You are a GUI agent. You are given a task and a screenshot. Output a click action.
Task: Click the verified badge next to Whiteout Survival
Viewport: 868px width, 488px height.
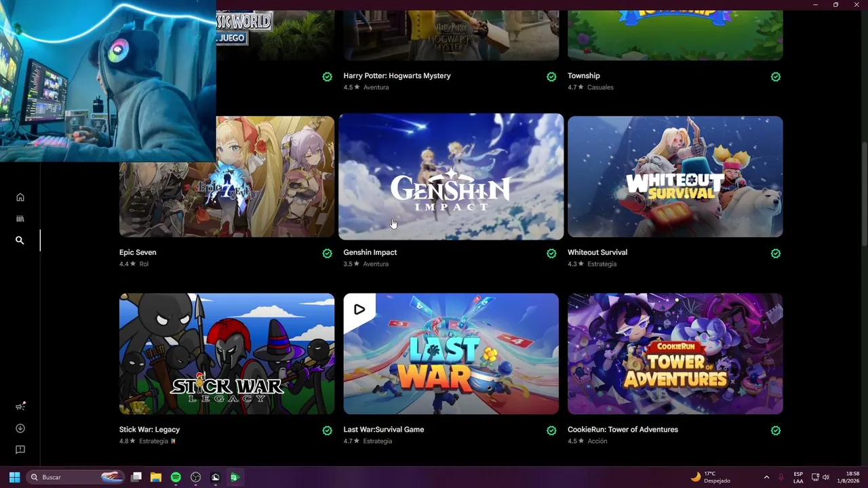click(x=776, y=253)
